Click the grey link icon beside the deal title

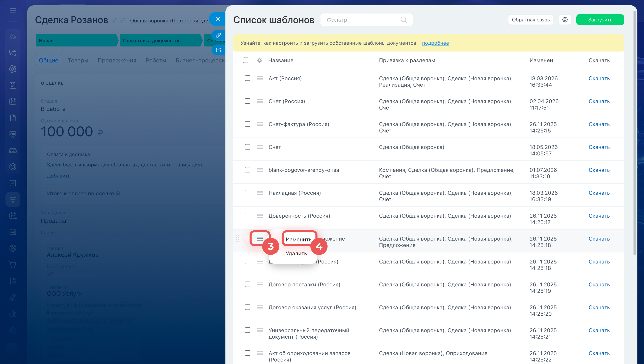[x=123, y=20]
